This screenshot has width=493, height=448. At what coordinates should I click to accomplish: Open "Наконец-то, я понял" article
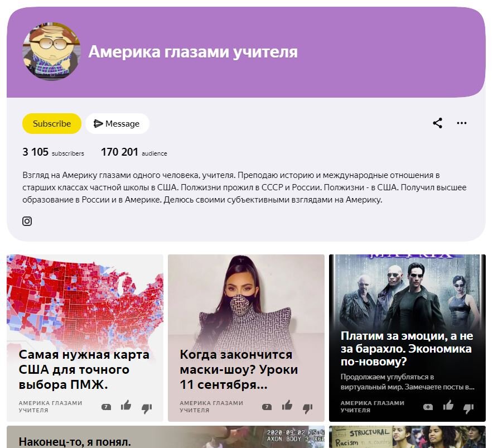[x=72, y=441]
